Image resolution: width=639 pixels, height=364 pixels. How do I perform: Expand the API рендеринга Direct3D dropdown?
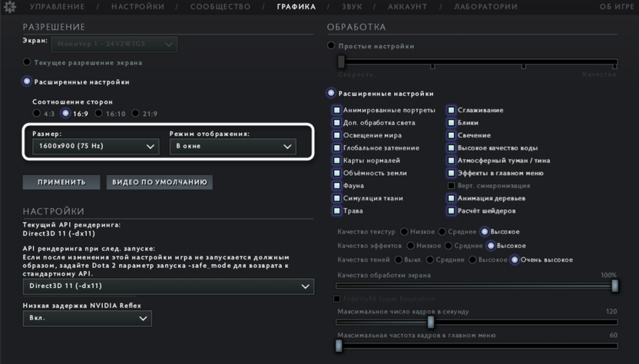tap(168, 286)
